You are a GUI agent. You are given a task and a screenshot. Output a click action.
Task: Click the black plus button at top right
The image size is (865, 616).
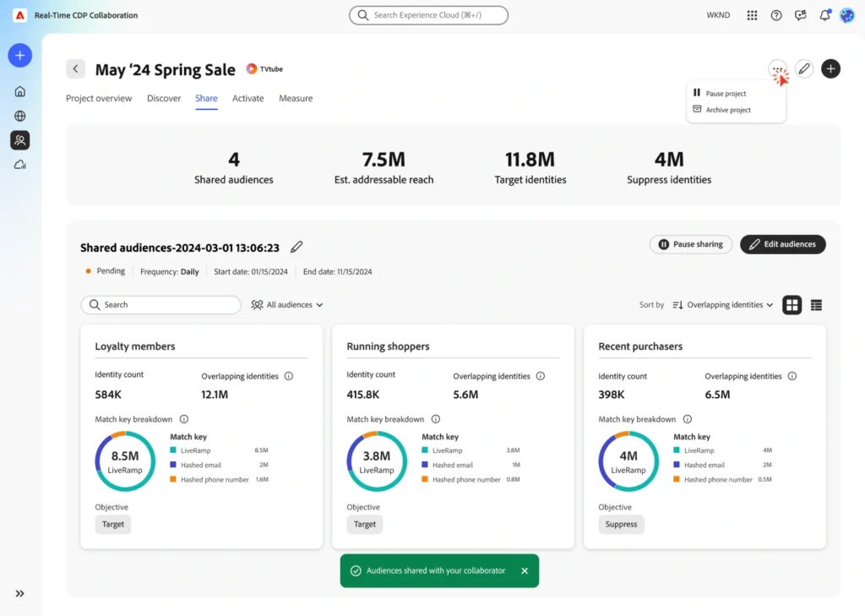click(x=831, y=69)
